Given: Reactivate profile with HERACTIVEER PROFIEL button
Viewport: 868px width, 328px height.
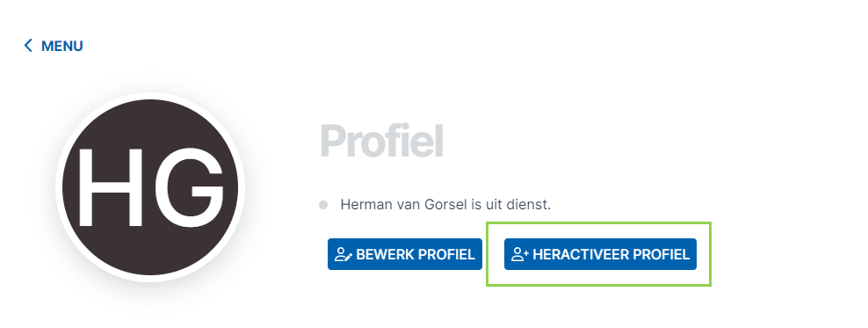Looking at the screenshot, I should (600, 254).
